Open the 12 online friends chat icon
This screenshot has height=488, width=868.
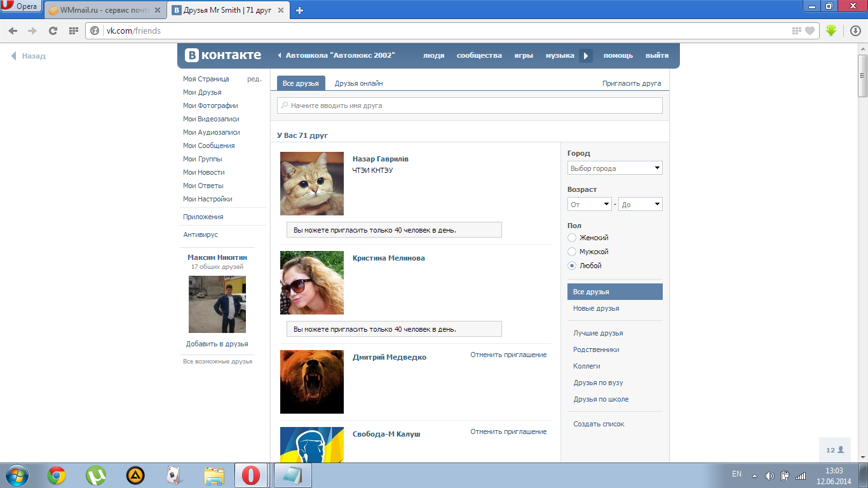tap(835, 450)
